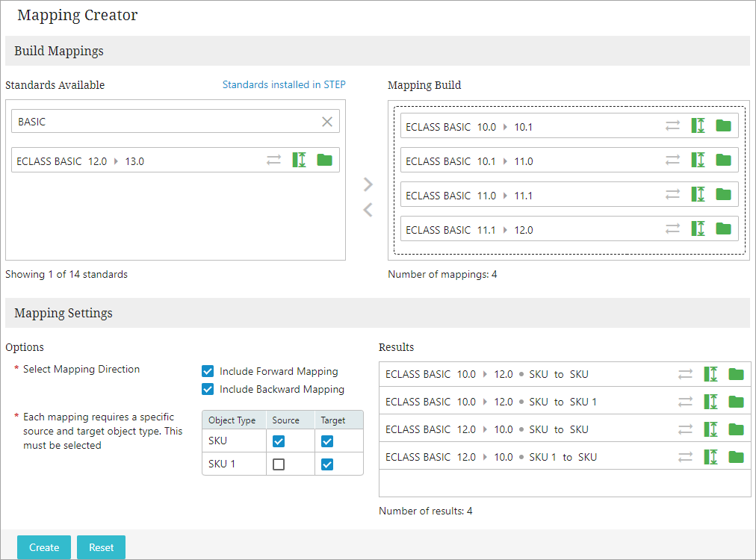756x560 pixels.
Task: Click bidirectional arrows icon on ECLASS BASIC 12.0 to 13.0 row
Action: pos(274,160)
